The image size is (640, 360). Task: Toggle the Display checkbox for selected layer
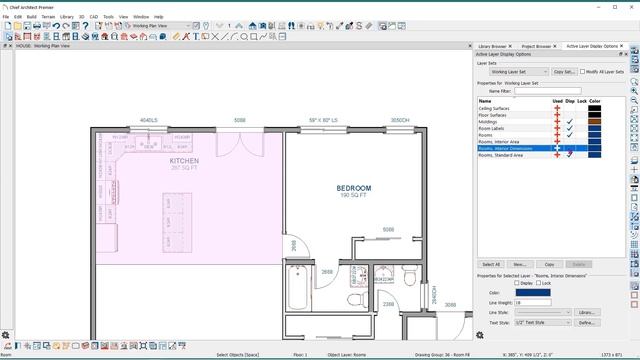point(517,283)
